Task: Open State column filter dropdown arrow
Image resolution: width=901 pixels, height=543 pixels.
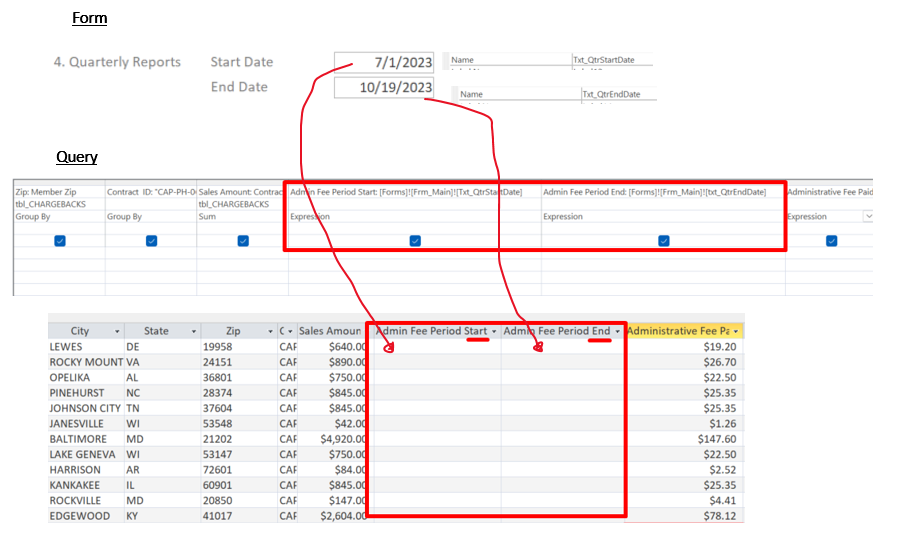Action: [194, 332]
